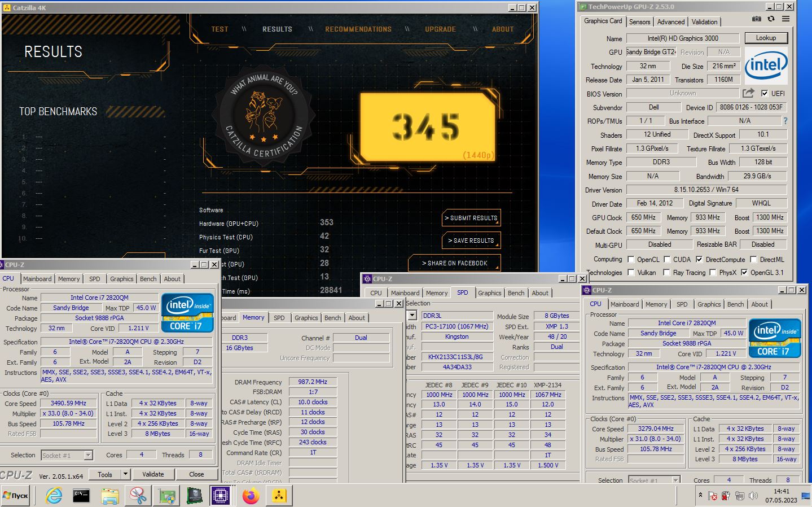Click the taskbar clock showing 14:41
This screenshot has height=507, width=812.
pyautogui.click(x=781, y=495)
